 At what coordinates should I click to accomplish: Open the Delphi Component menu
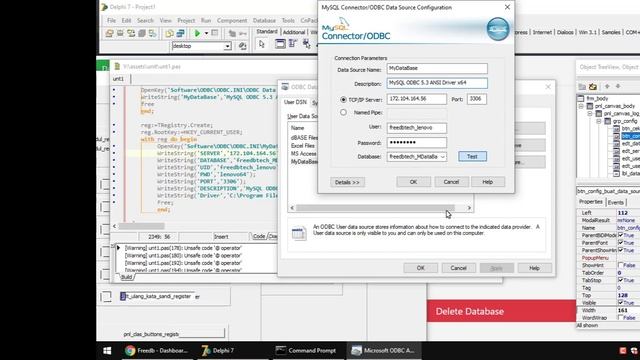tap(232, 20)
